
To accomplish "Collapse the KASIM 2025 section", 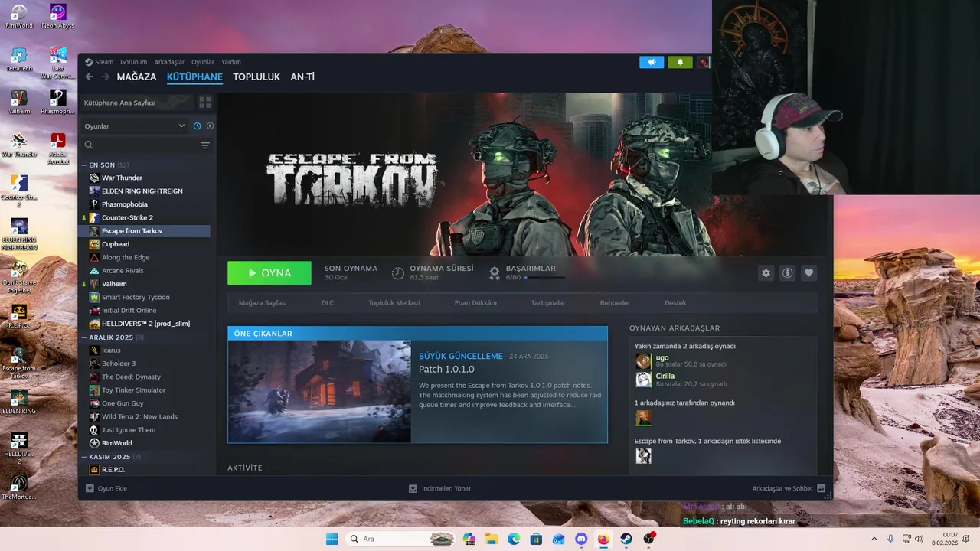I will click(84, 456).
